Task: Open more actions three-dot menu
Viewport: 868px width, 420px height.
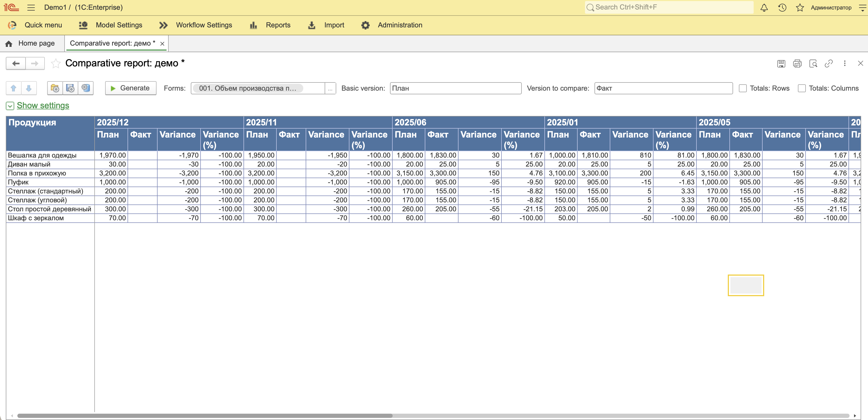Action: point(844,63)
